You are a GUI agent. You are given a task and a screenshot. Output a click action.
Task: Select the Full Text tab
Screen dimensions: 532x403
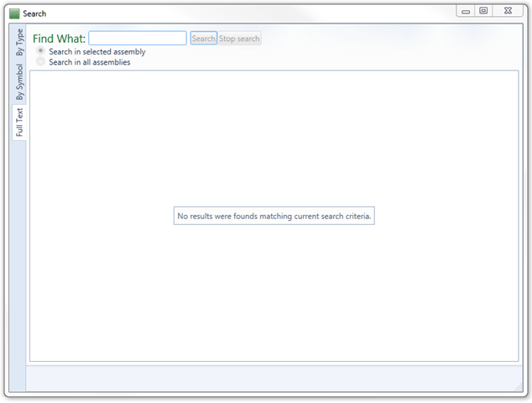point(19,122)
